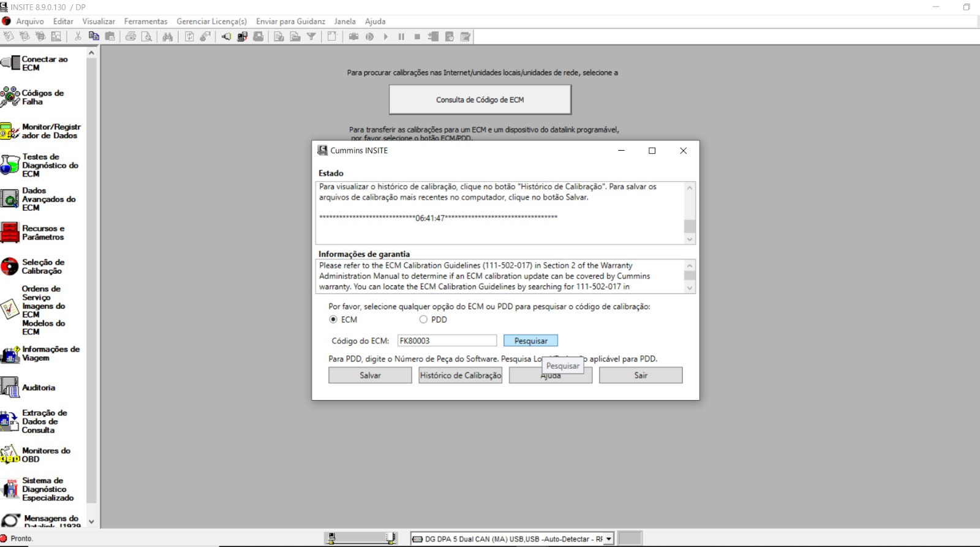Click the pause toolbar icon
This screenshot has height=547, width=980.
click(x=401, y=37)
